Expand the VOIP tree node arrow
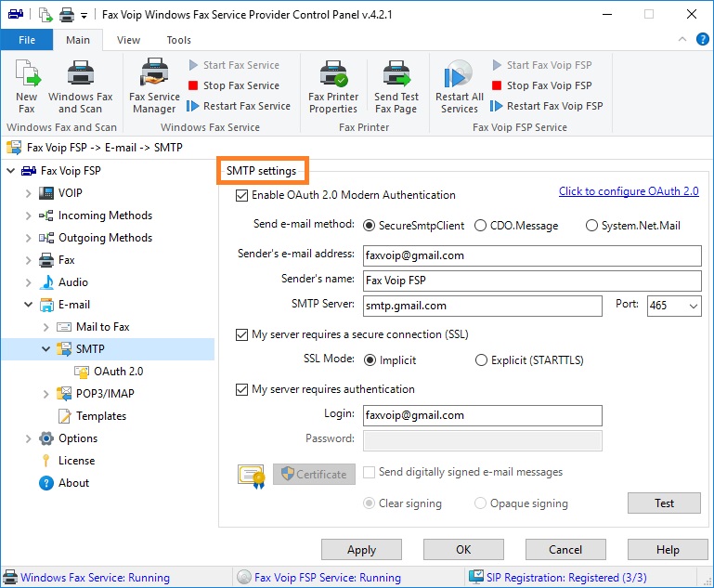This screenshot has width=714, height=588. [x=28, y=193]
